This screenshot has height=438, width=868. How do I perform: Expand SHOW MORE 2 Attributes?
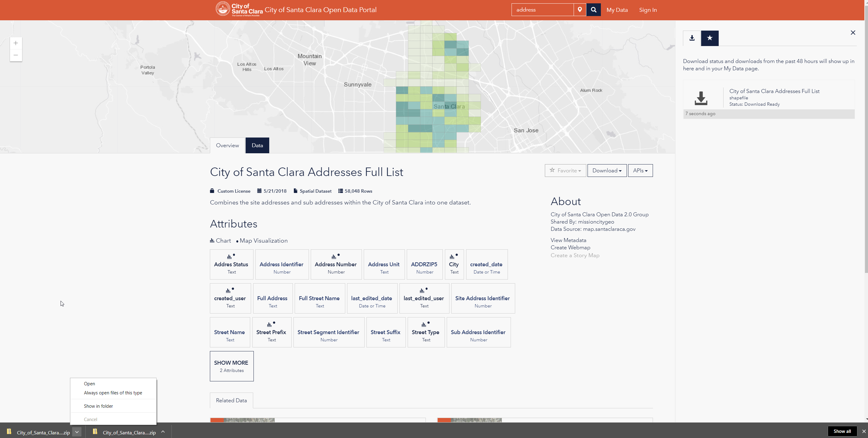coord(231,366)
